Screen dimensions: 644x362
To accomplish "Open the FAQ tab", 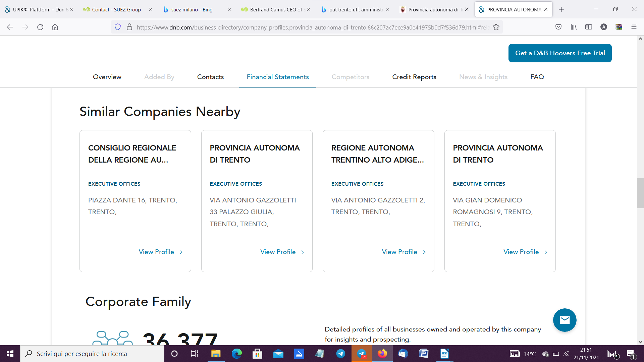I will (x=537, y=77).
